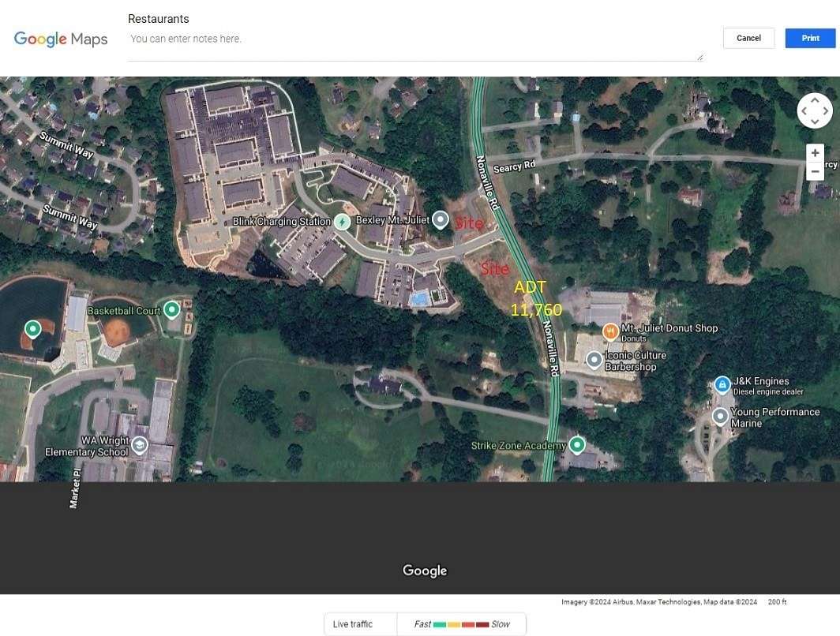Open the Google Maps home page via logo
The width and height of the screenshot is (840, 636).
(60, 39)
